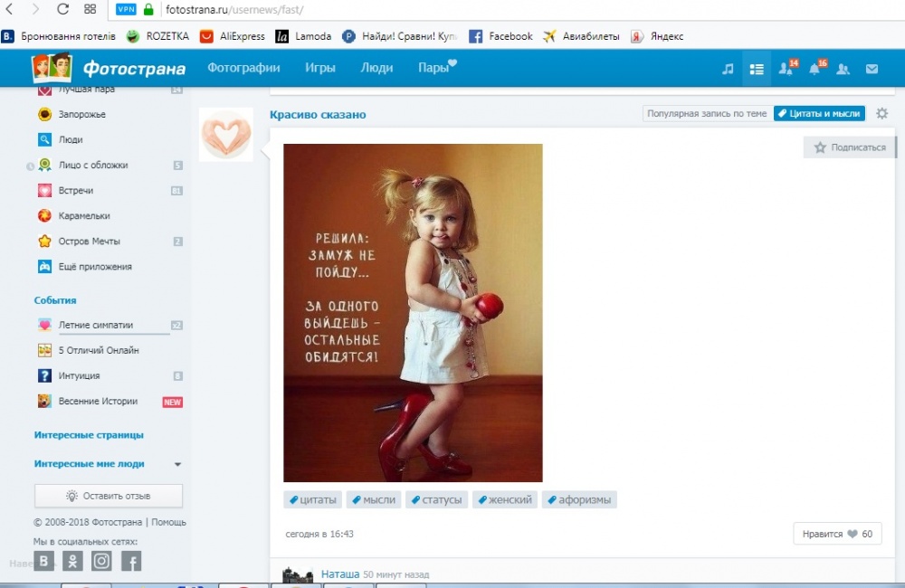Open the girl with apple post image
This screenshot has height=588, width=905.
tap(413, 313)
